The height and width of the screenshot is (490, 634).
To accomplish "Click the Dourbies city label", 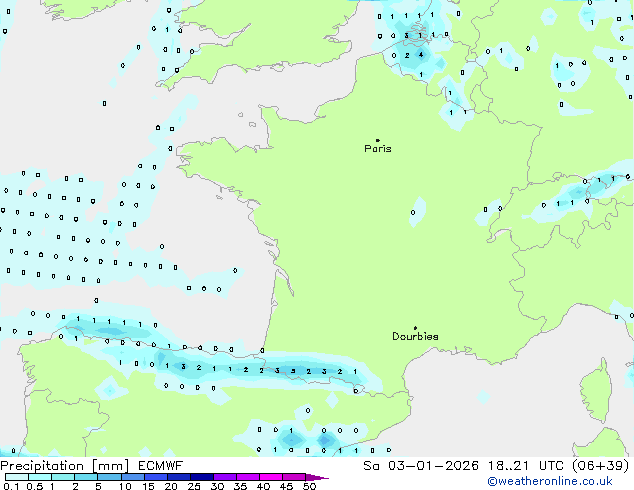I will (x=415, y=336).
